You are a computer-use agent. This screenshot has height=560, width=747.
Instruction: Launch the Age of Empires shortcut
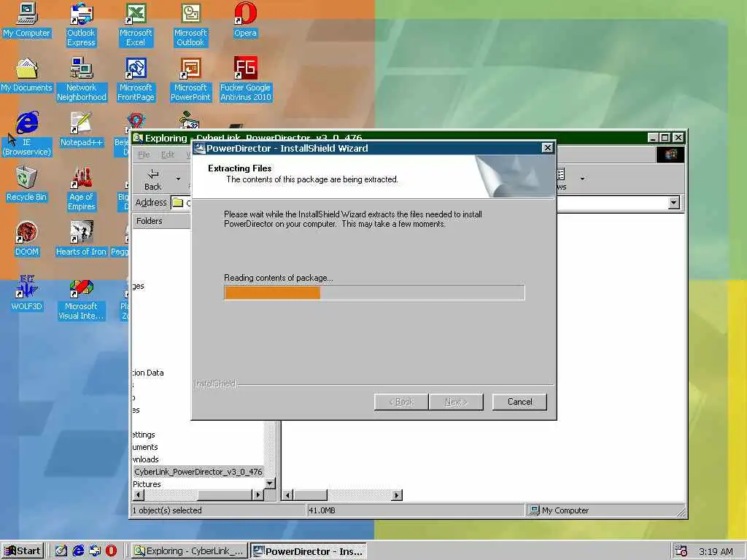click(82, 189)
